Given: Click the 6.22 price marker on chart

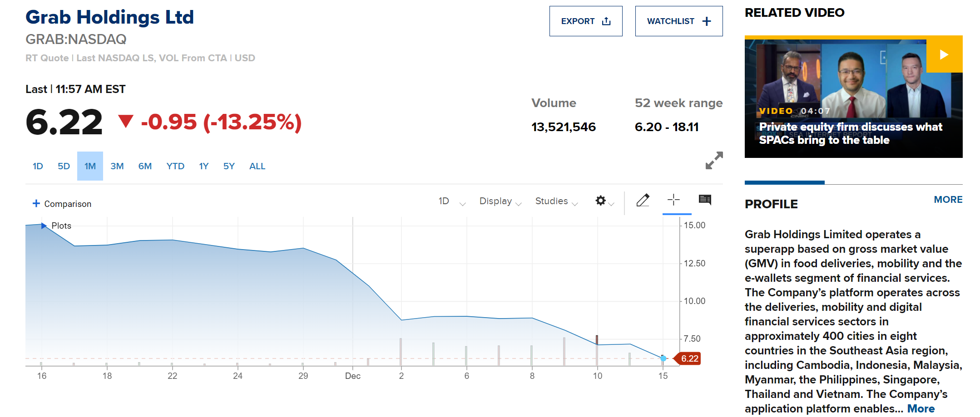Looking at the screenshot, I should click(689, 358).
